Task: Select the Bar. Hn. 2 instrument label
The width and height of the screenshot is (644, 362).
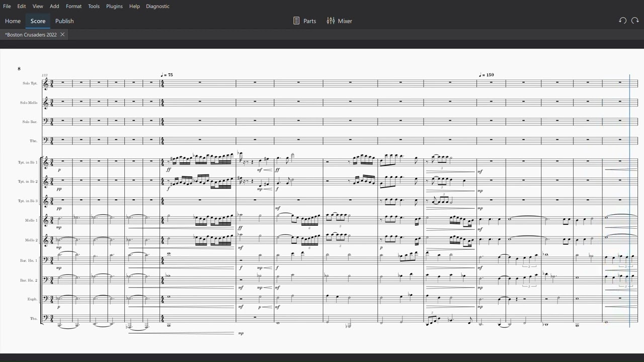Action: point(29,280)
